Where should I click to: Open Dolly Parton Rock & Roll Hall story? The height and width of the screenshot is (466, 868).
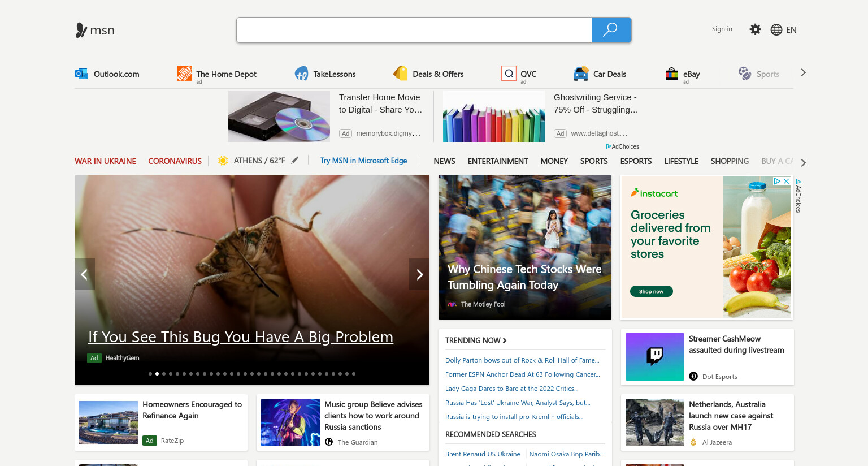(522, 360)
